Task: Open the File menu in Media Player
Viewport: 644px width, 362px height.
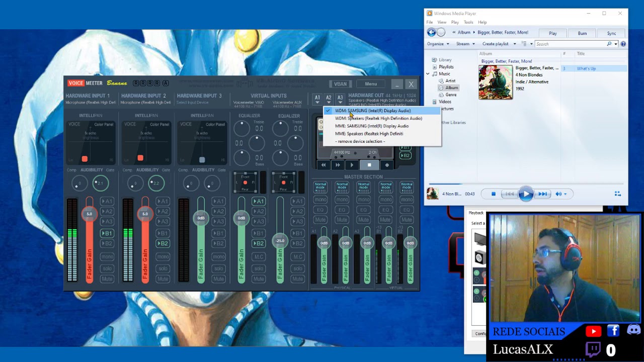Action: click(430, 22)
